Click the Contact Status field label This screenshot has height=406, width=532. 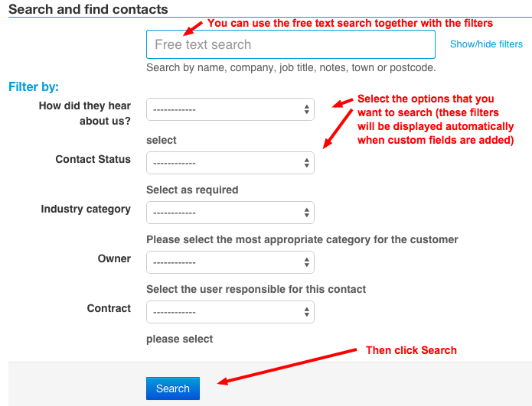93,159
